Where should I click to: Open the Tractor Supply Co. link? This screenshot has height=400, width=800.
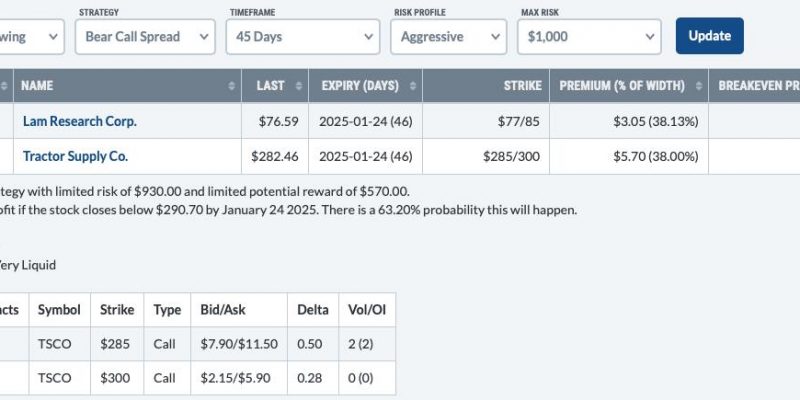76,156
